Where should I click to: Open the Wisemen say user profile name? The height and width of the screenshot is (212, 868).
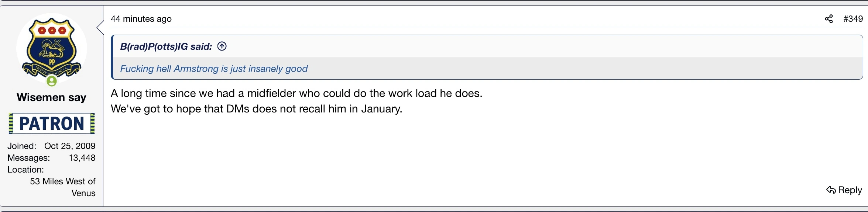pos(52,97)
